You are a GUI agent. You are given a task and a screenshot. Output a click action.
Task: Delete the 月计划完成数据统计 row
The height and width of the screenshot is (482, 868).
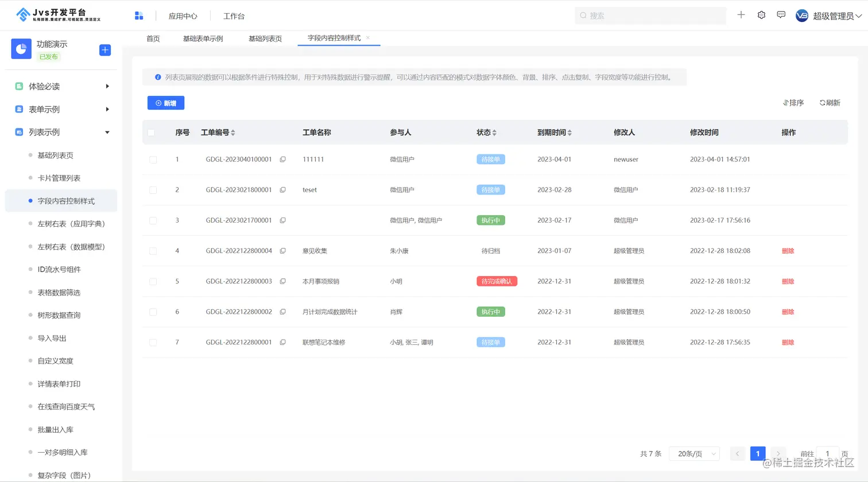click(788, 312)
